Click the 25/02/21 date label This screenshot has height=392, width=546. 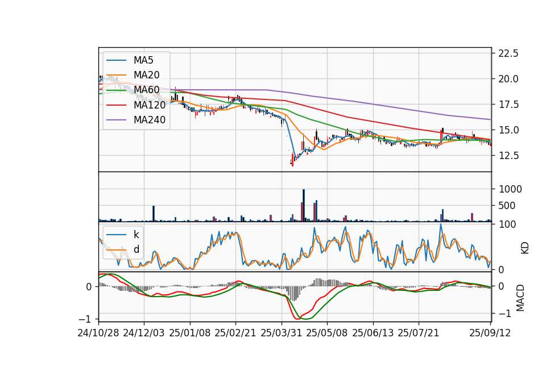tap(235, 333)
